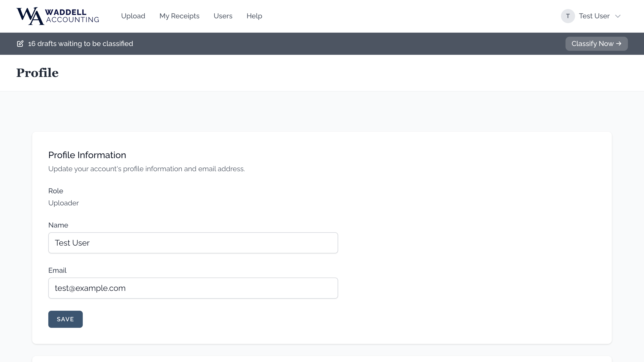Save profile information

tap(65, 319)
